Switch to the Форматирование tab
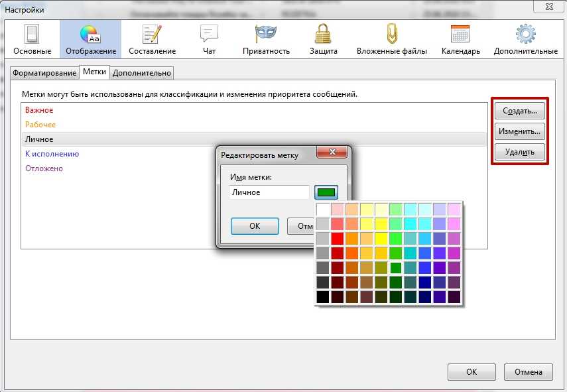 click(44, 73)
